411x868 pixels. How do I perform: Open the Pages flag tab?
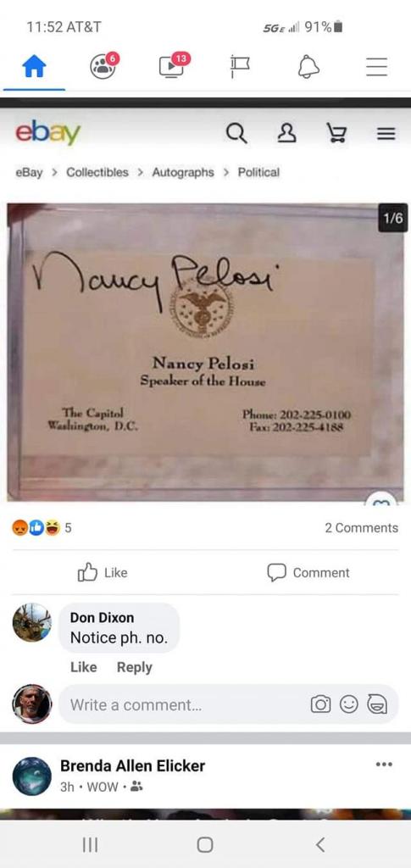tap(240, 67)
